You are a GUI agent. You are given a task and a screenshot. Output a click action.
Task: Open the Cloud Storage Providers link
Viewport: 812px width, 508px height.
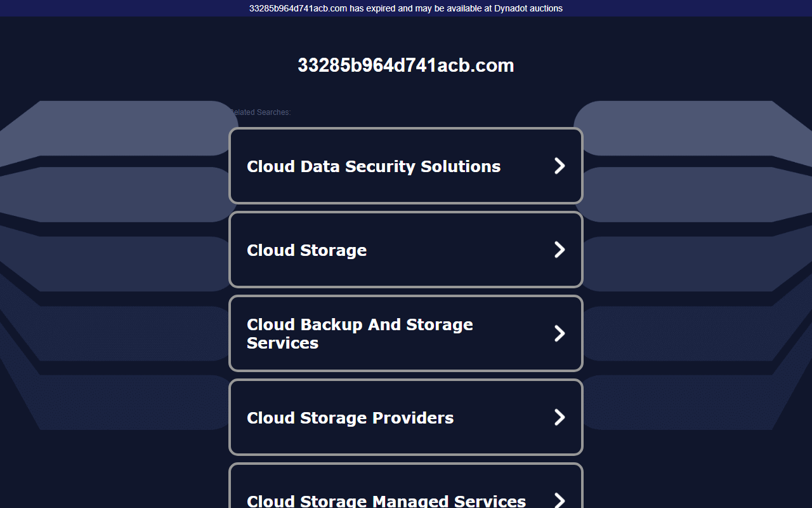(x=406, y=417)
